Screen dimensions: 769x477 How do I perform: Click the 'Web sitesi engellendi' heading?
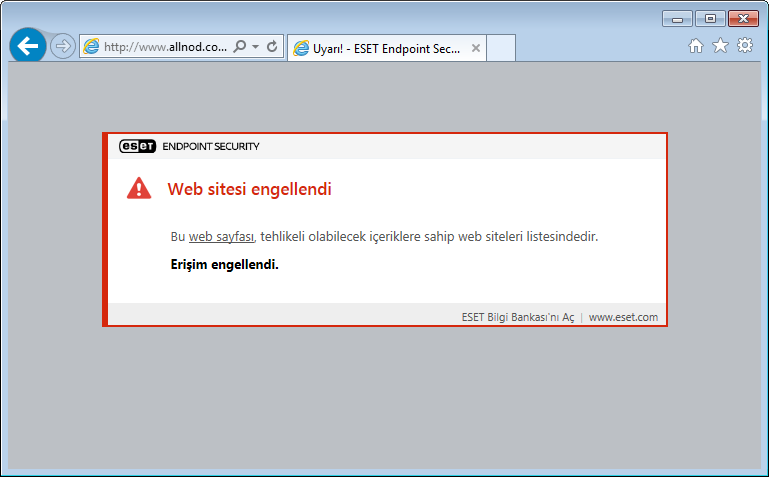point(249,189)
